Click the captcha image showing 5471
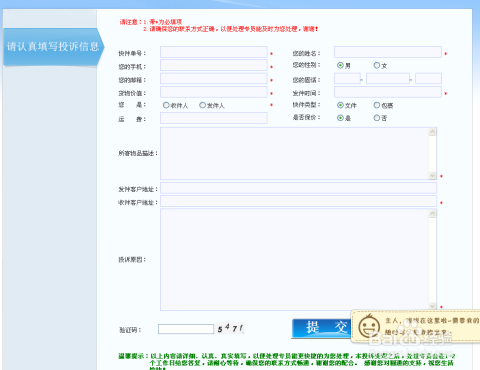The image size is (480, 370). pos(230,329)
